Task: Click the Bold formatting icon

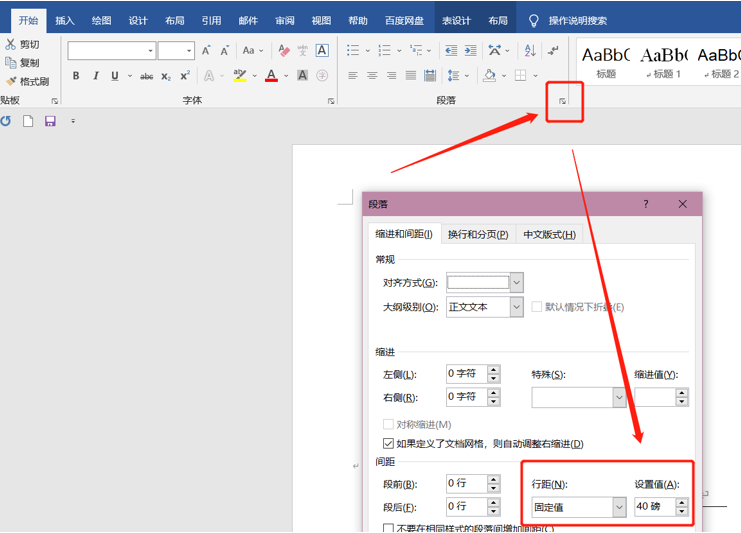Action: click(x=76, y=76)
